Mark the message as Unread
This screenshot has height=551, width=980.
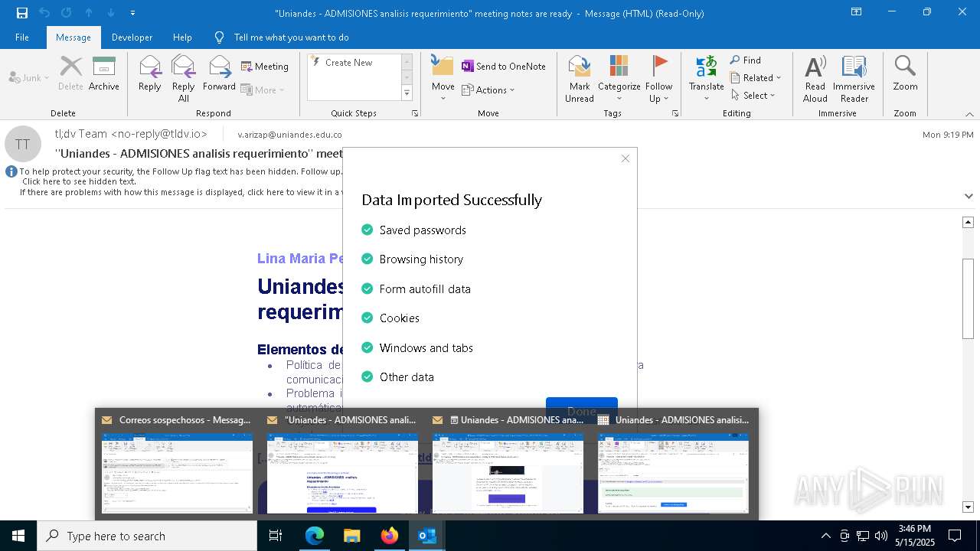(x=580, y=78)
